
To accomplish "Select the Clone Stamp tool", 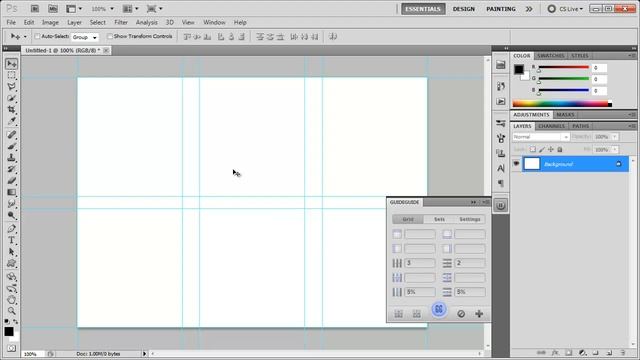I will (11, 158).
